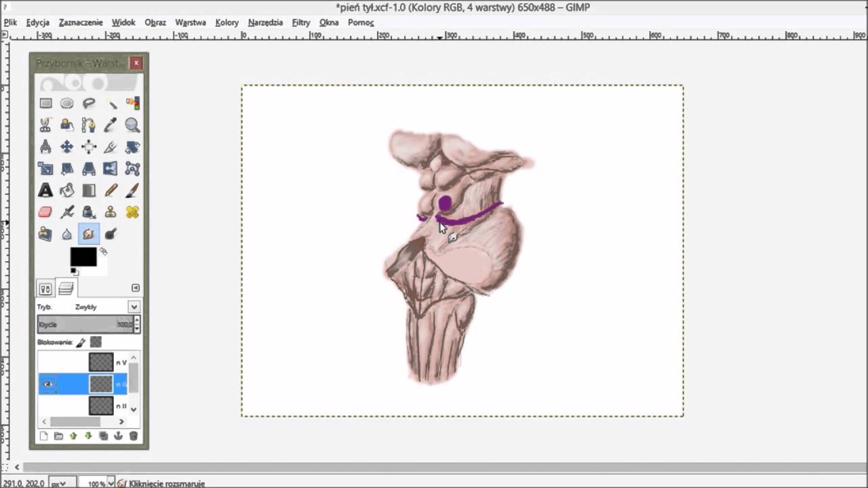Toggle lock pixels brush icon

81,342
